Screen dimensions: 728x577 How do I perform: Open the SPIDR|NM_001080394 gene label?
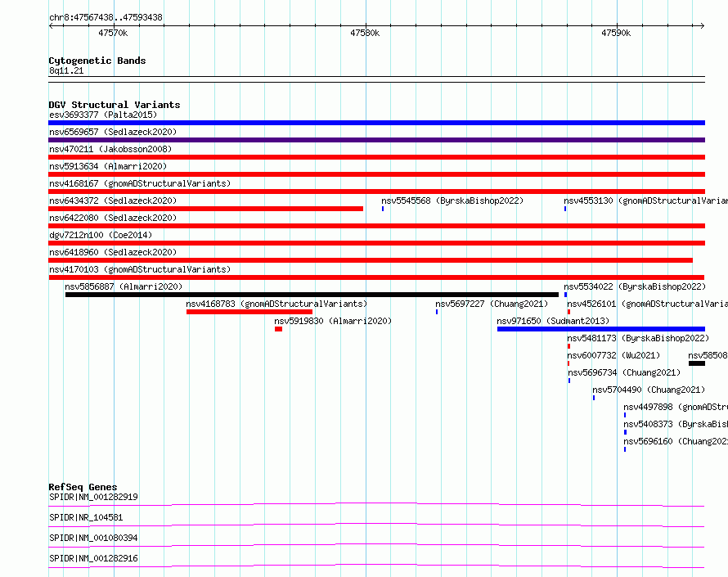pyautogui.click(x=93, y=538)
